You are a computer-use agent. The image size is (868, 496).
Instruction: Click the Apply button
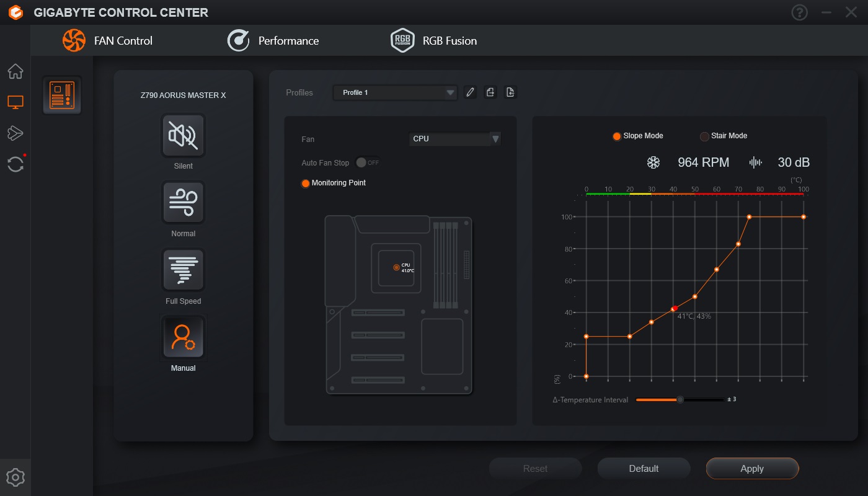coord(752,469)
